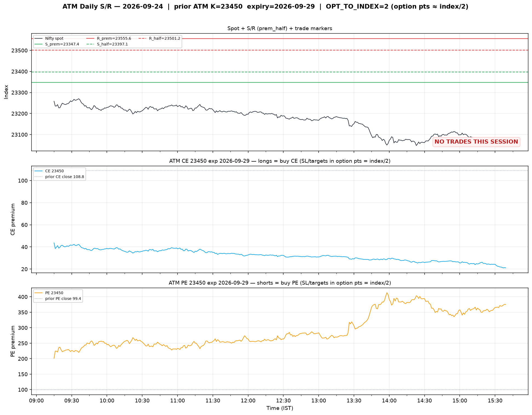
Task: Click the 'NO TRADES THIS SESSION' label
Action: point(476,142)
